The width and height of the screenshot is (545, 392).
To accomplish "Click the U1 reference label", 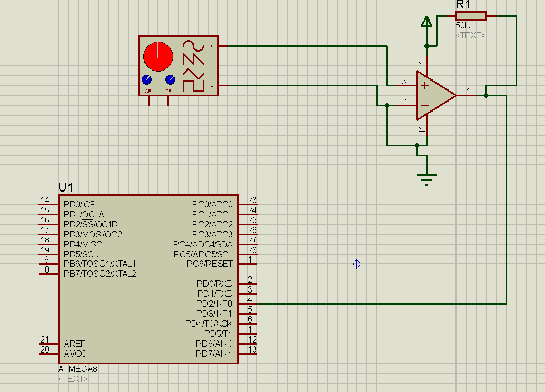I will click(66, 187).
